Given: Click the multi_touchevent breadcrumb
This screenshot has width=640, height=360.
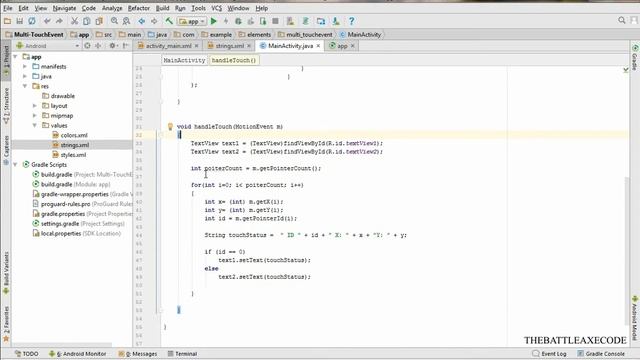Looking at the screenshot, I should [x=305, y=35].
